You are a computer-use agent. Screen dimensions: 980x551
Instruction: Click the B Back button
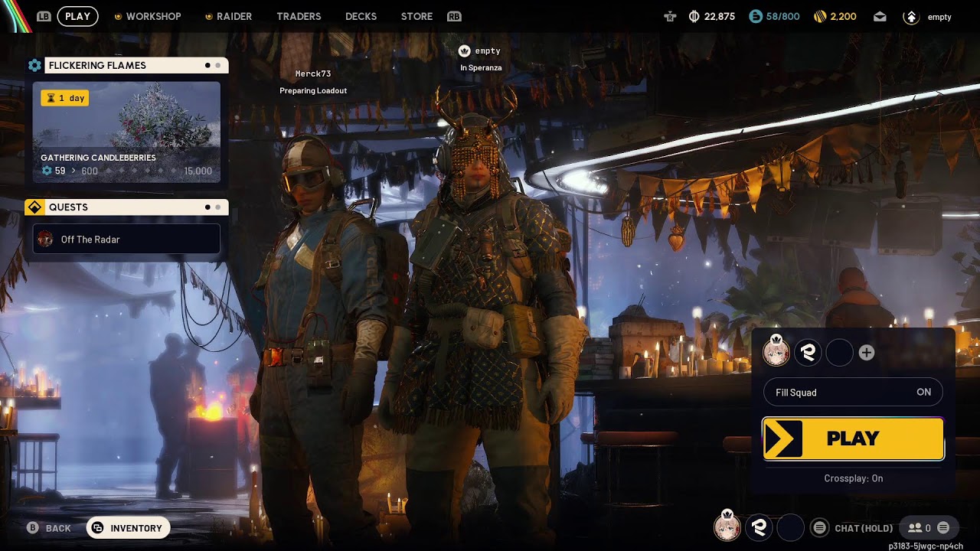48,528
